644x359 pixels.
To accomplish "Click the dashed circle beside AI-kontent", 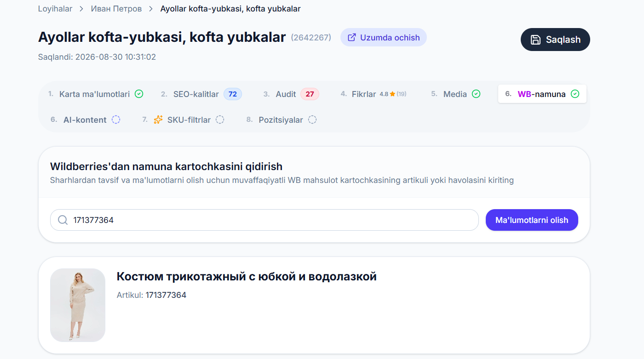I will tap(116, 120).
